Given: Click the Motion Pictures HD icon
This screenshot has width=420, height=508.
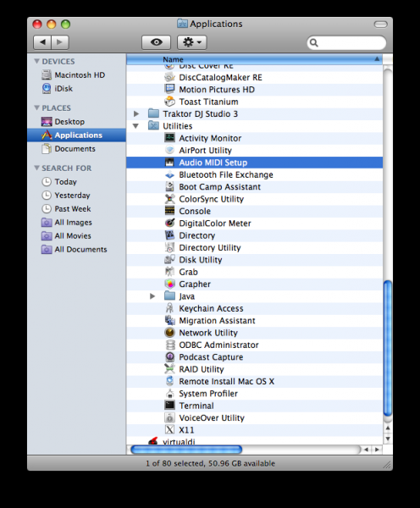Looking at the screenshot, I should (x=169, y=90).
